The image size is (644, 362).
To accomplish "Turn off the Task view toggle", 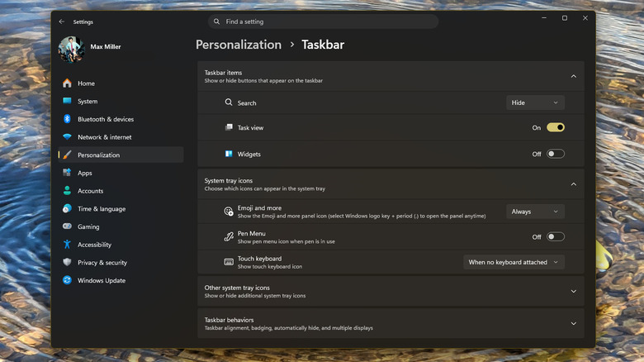I will pyautogui.click(x=556, y=127).
